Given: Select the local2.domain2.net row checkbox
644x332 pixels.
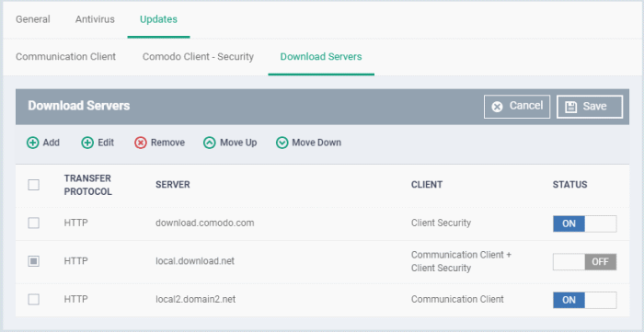Looking at the screenshot, I should coord(34,300).
